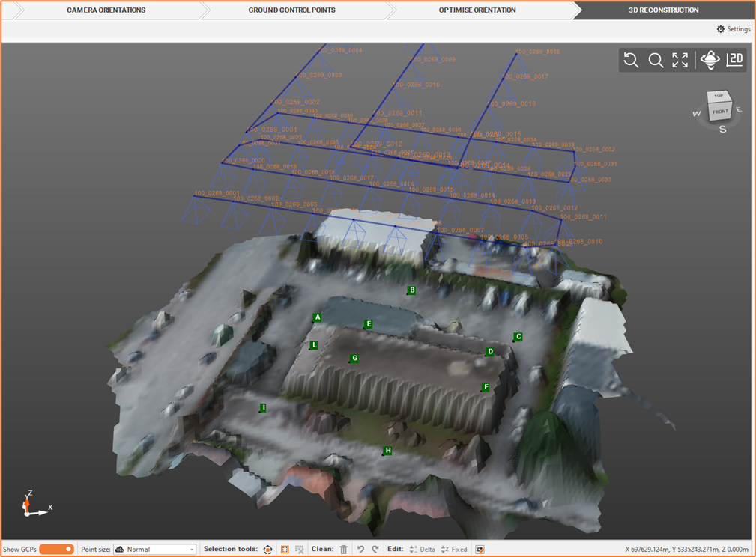Select ground control point marker G
Screen dimensions: 756x557
click(354, 359)
